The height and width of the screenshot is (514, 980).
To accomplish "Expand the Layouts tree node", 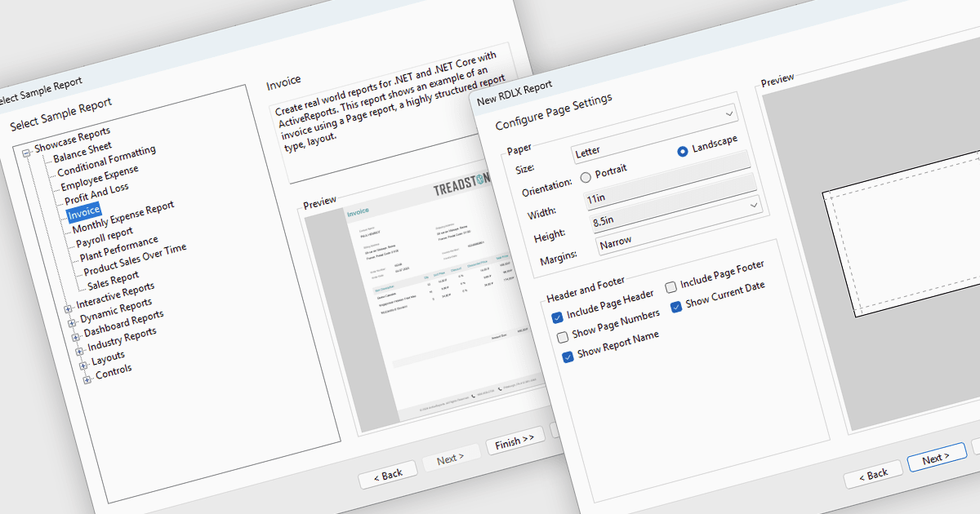I will 84,366.
